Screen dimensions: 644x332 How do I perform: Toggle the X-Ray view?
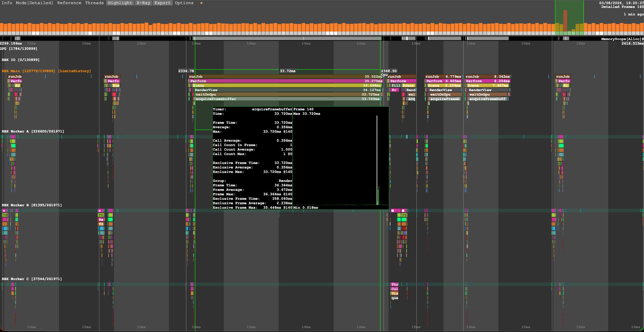click(143, 3)
